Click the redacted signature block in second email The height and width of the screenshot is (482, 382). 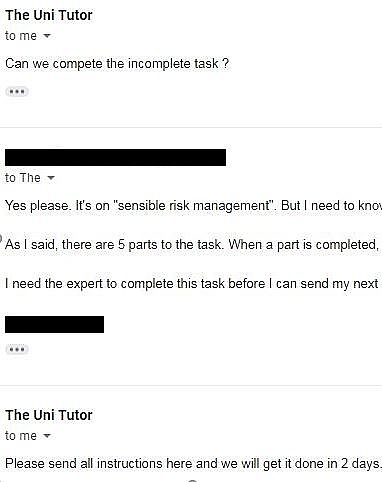pos(54,324)
